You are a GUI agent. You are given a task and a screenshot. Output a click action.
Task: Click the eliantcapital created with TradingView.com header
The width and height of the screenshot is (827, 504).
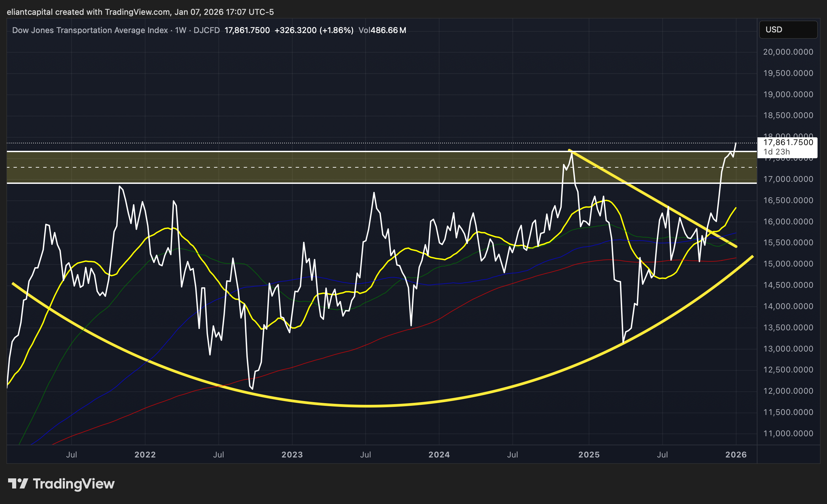140,12
